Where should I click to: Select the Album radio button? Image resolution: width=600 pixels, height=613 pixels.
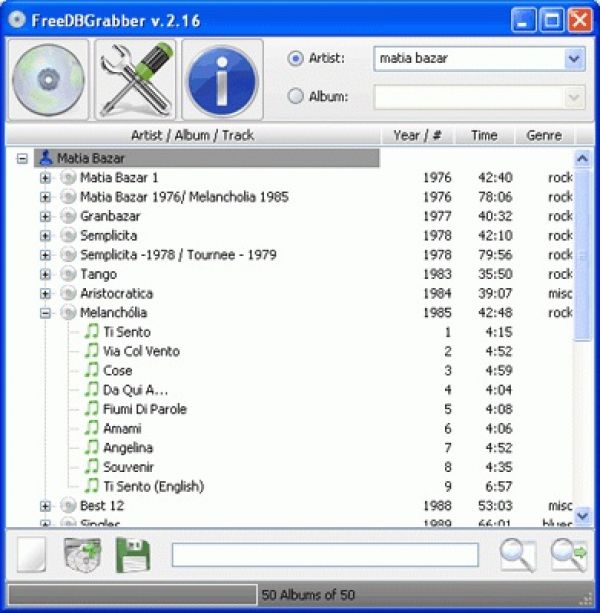(x=295, y=96)
